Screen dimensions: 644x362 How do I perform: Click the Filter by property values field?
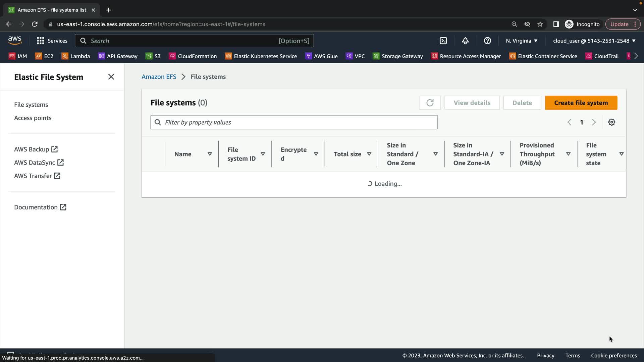tap(294, 122)
